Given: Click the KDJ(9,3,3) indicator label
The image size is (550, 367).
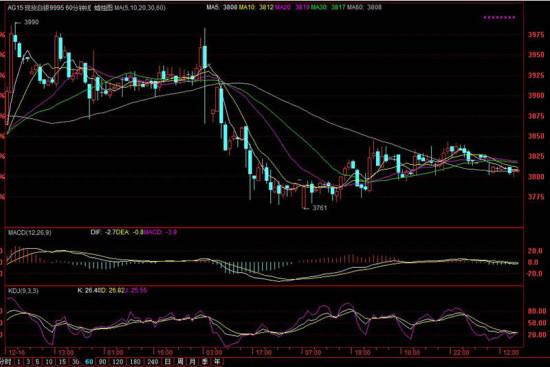Looking at the screenshot, I should coord(23,291).
